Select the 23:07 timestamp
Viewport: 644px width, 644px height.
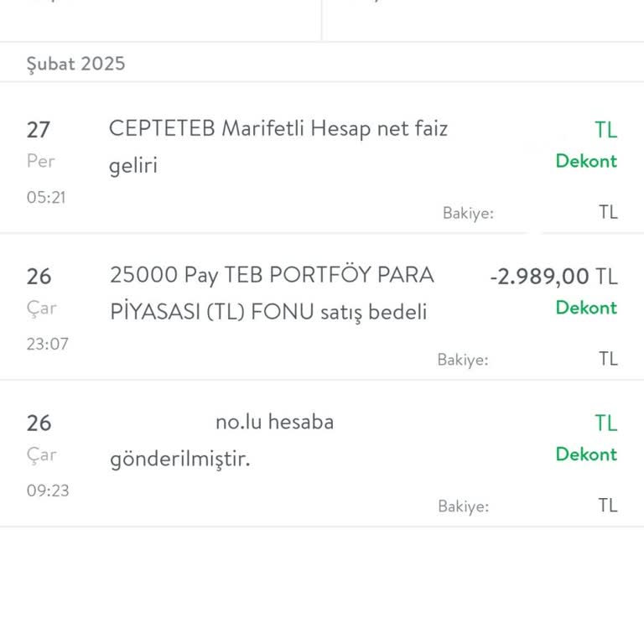pos(47,344)
